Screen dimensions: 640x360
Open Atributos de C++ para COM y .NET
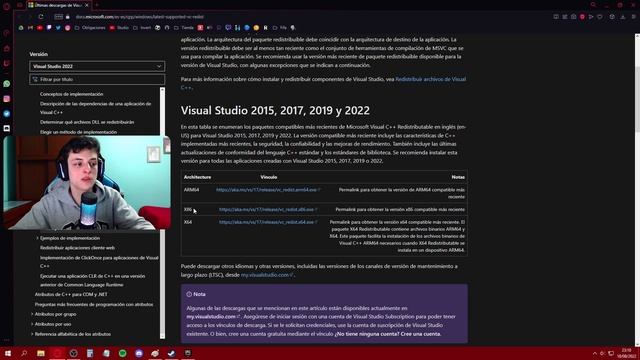click(x=71, y=294)
